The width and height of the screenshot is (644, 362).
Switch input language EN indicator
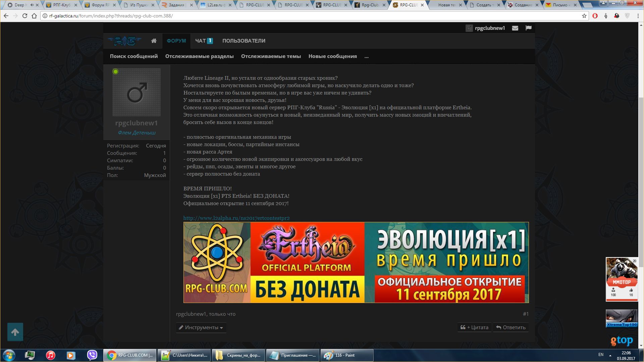(x=601, y=355)
